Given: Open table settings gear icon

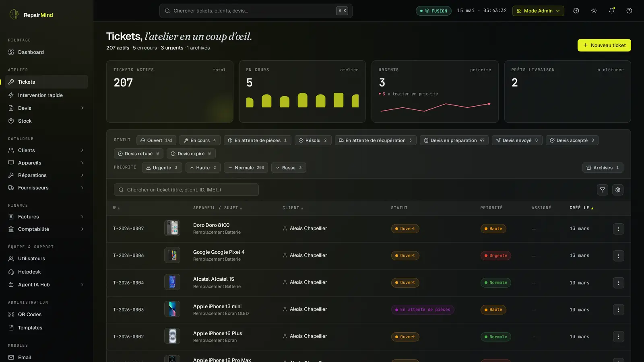Looking at the screenshot, I should 618,190.
